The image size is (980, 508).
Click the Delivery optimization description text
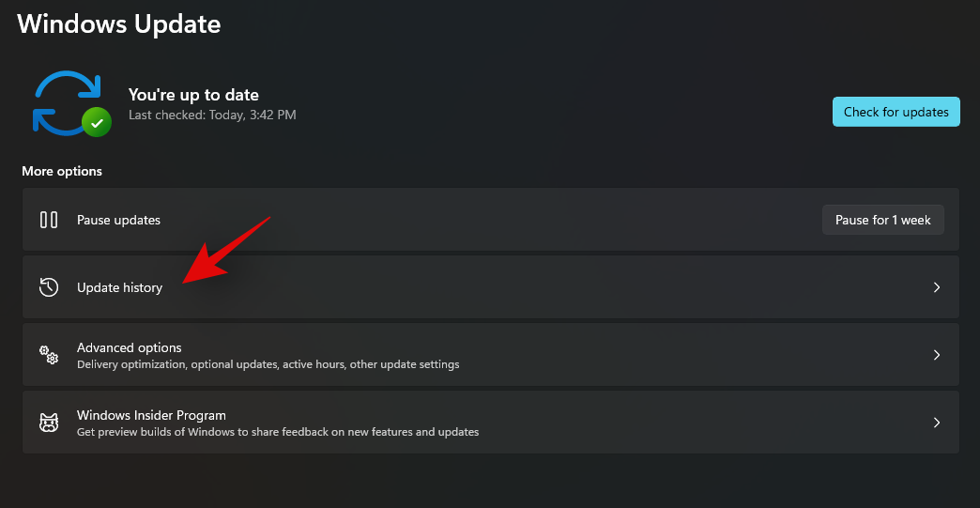click(x=268, y=364)
